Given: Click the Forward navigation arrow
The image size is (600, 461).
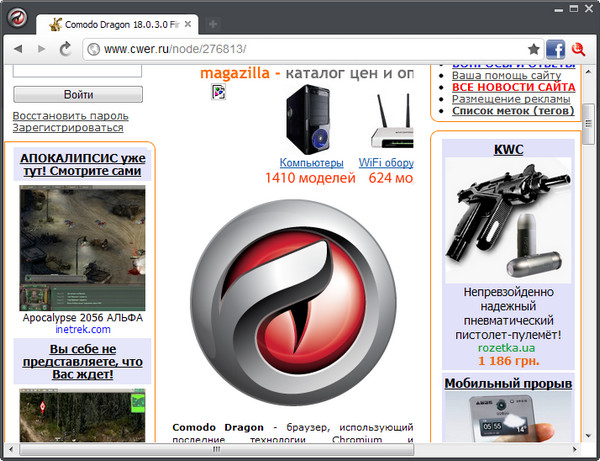Looking at the screenshot, I should tap(41, 48).
